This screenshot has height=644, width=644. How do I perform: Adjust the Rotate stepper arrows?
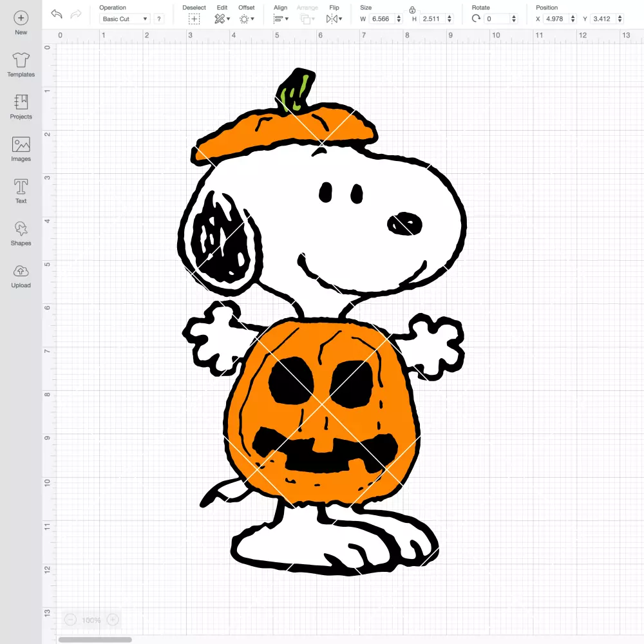coord(514,19)
